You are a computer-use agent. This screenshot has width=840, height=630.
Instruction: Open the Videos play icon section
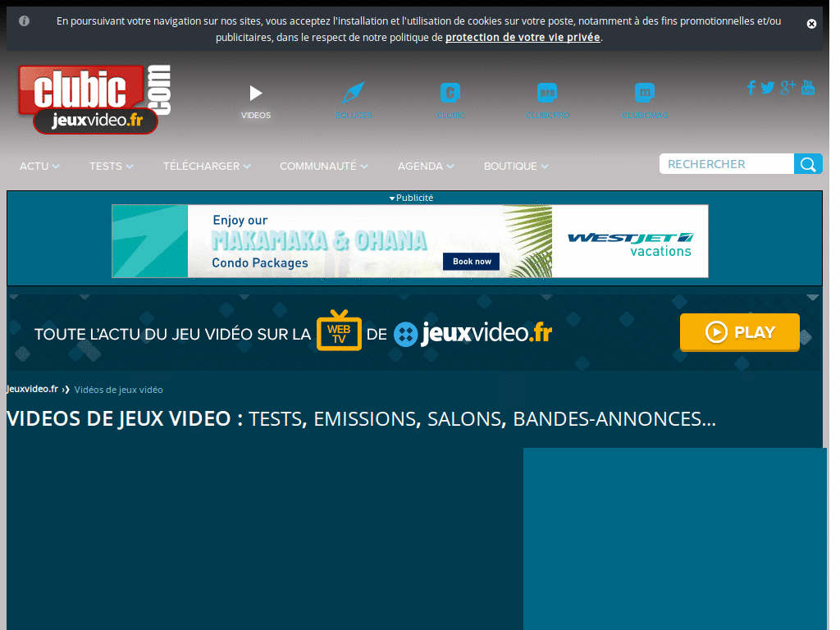(256, 101)
